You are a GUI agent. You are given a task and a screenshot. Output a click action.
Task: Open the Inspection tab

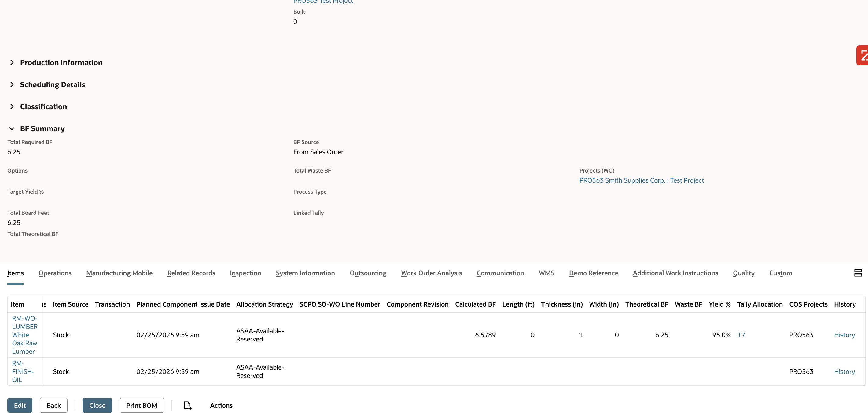245,273
